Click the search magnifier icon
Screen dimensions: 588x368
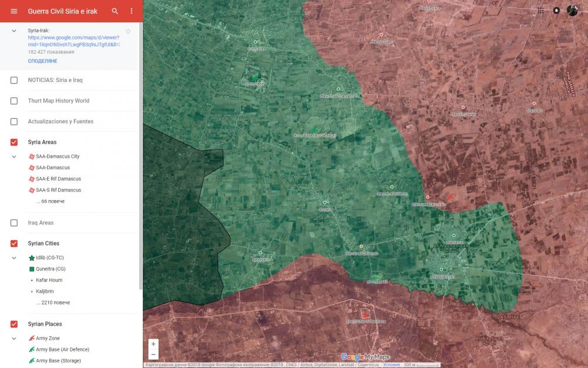115,11
